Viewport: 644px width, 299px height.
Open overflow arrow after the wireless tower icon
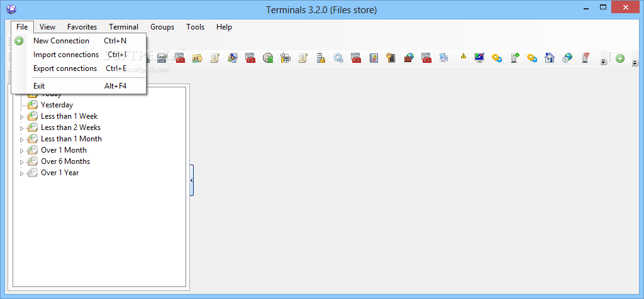(603, 62)
